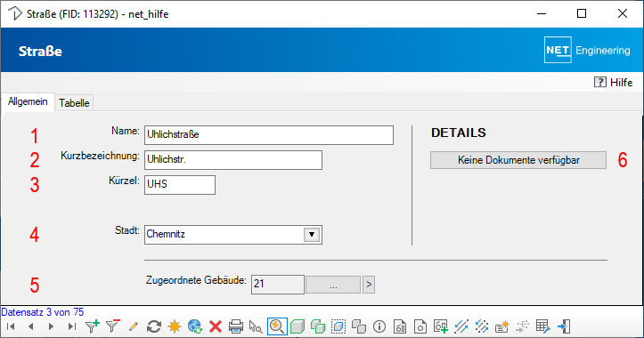Click the cursor with magnifier icon

(x=256, y=326)
